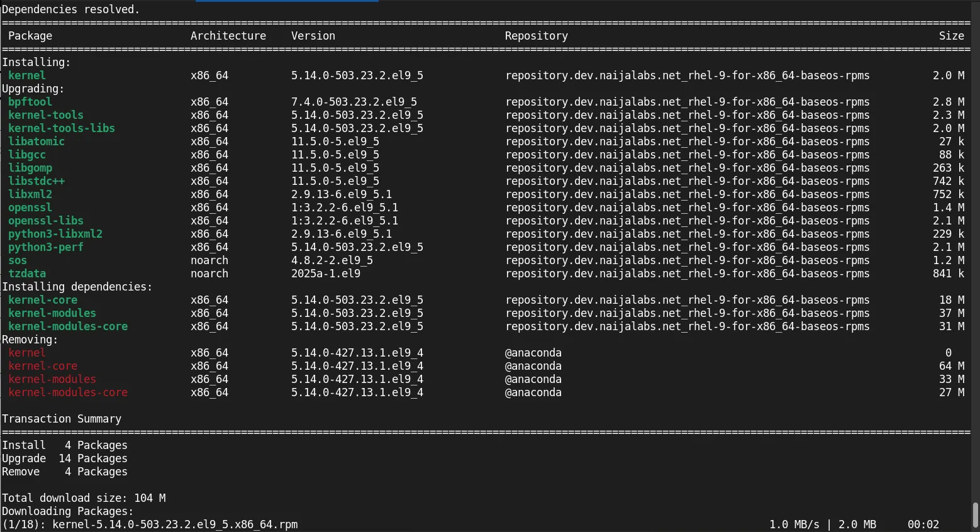The height and width of the screenshot is (532, 980).
Task: Select the 'Repository' column header
Action: coord(537,36)
